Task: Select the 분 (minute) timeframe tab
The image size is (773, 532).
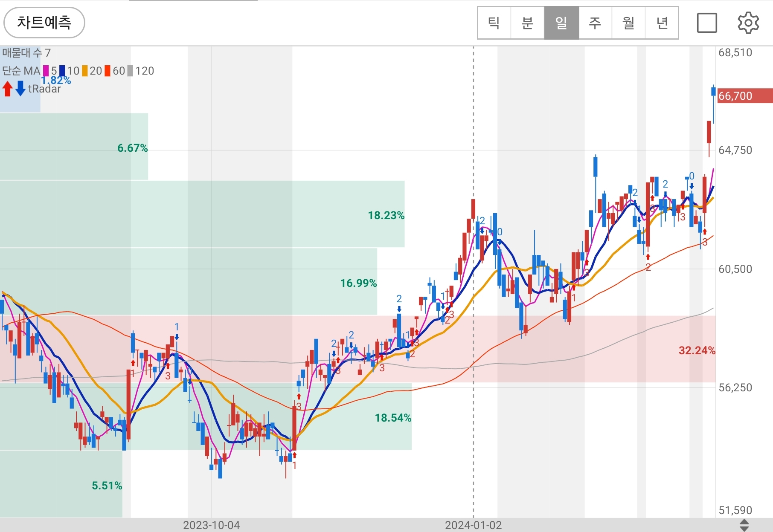Action: point(528,23)
